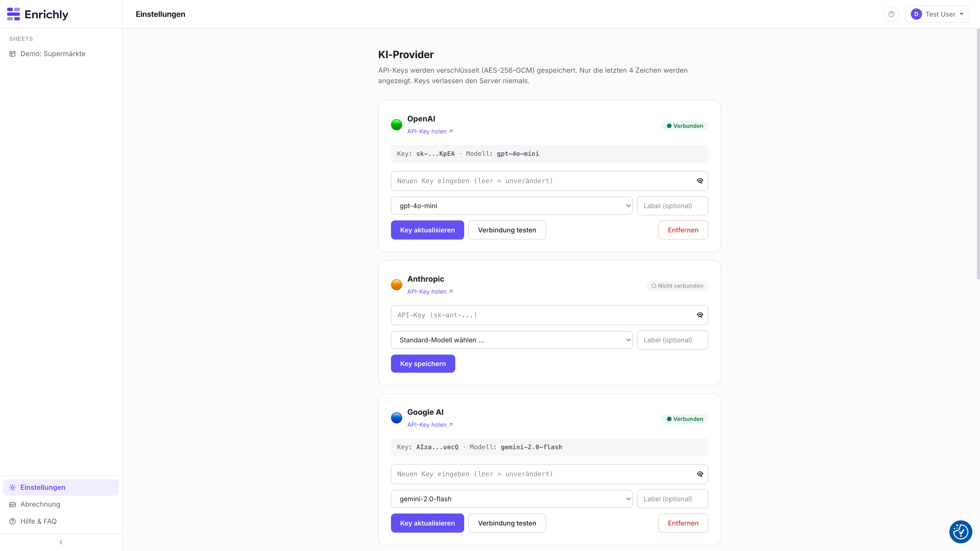The image size is (980, 551).
Task: Click the Enrichly brand name
Action: [46, 15]
